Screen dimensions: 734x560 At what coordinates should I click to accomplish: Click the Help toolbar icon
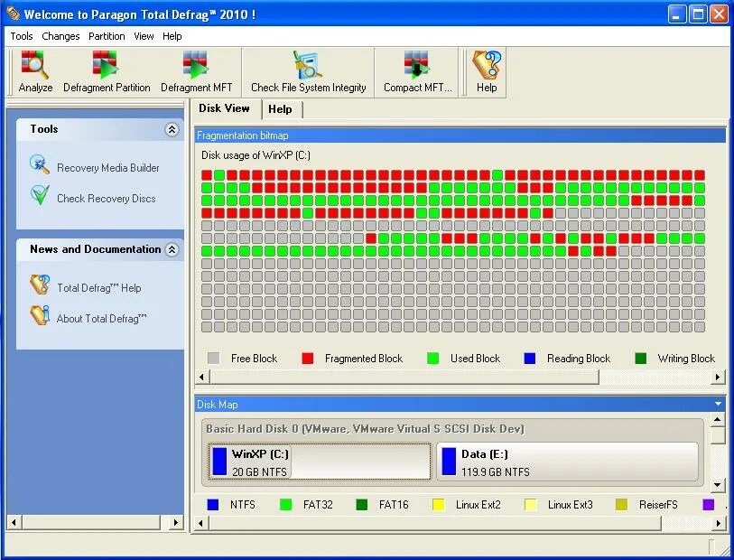pos(487,65)
